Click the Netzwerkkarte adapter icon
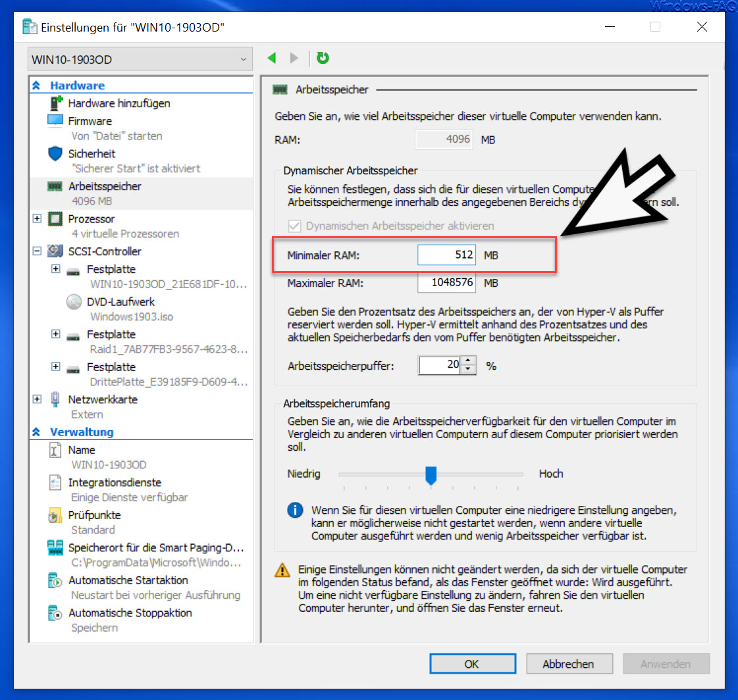The width and height of the screenshot is (738, 700). click(55, 399)
